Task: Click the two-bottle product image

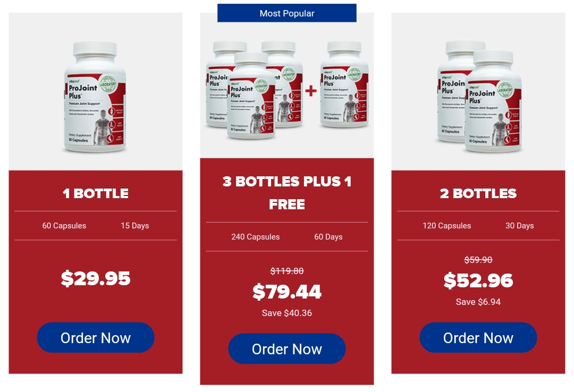Action: [479, 97]
